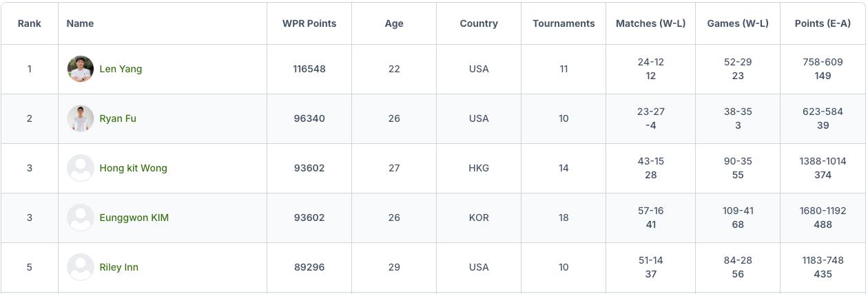
Task: Sort table by Rank column header
Action: coord(30,23)
